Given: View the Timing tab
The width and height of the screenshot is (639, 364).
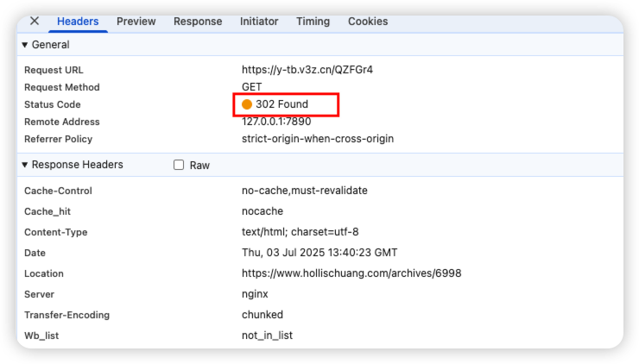Looking at the screenshot, I should [313, 22].
